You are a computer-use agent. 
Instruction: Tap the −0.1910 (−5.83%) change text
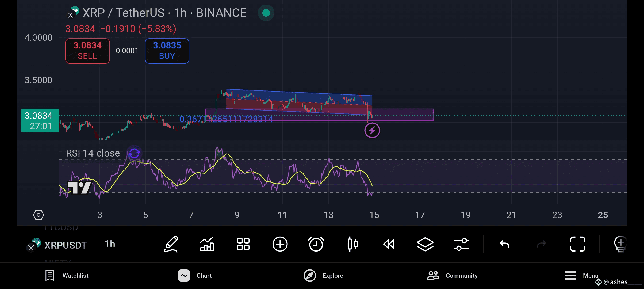coord(138,29)
